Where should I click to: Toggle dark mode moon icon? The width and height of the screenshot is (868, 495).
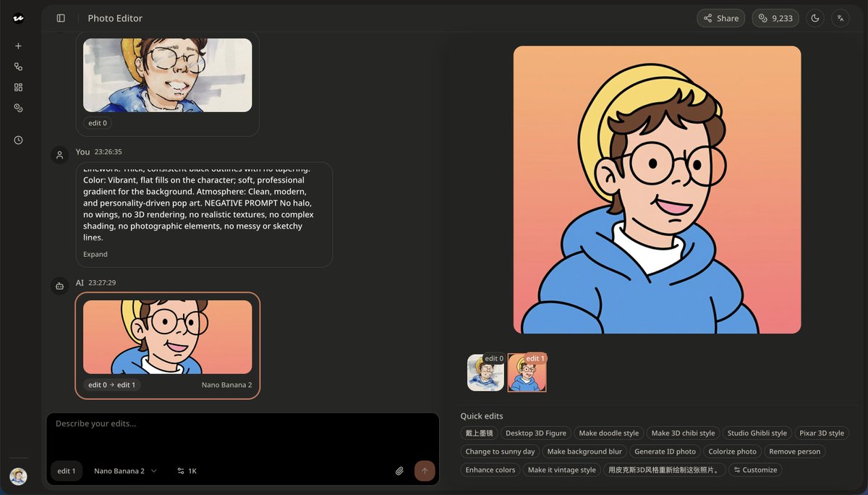click(x=815, y=18)
